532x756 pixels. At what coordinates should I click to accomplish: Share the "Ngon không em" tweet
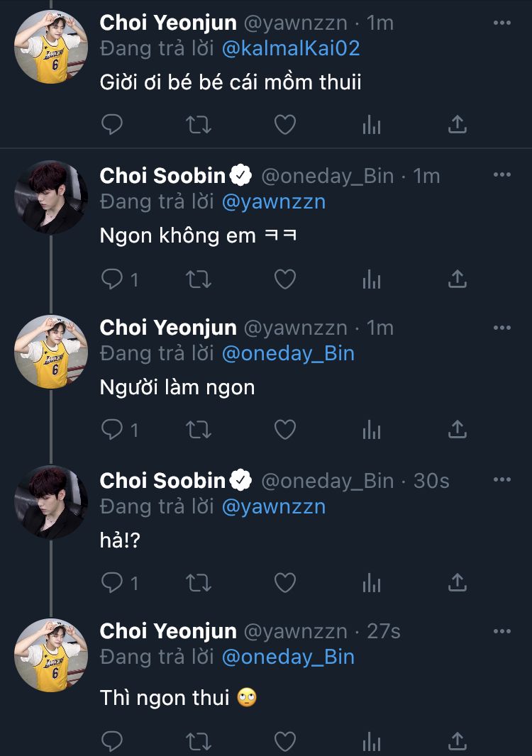tap(458, 279)
